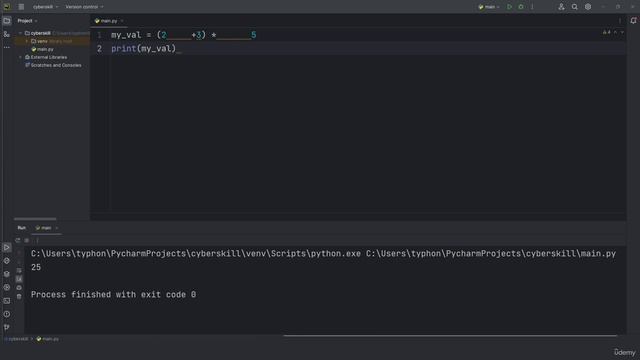The height and width of the screenshot is (360, 640).
Task: Open the Project view dropdown
Action: [27, 21]
